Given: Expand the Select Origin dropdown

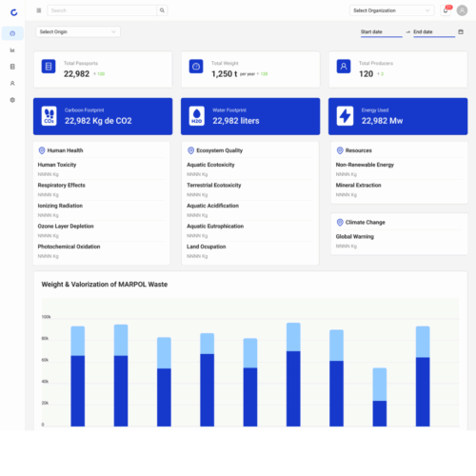Looking at the screenshot, I should (78, 31).
